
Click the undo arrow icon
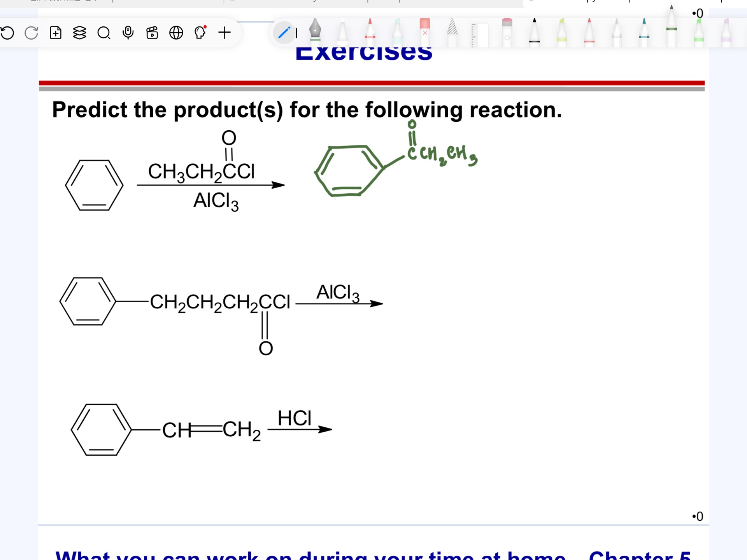[8, 33]
